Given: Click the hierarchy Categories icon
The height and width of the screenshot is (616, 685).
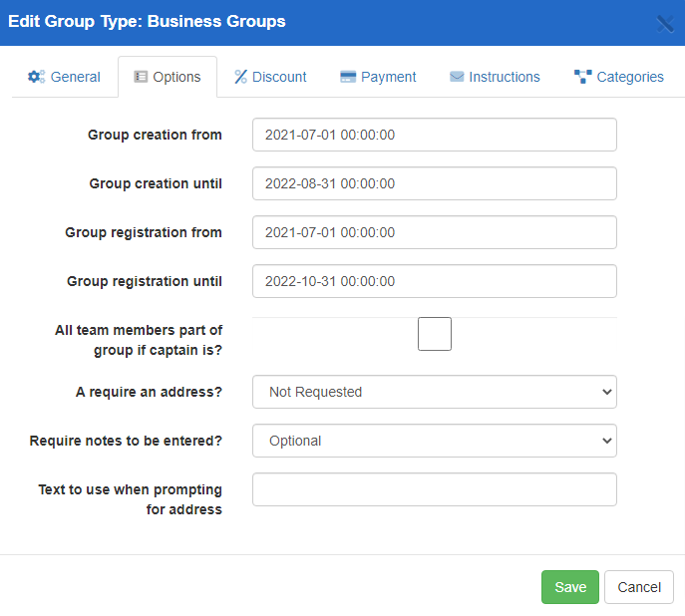Looking at the screenshot, I should [x=583, y=77].
